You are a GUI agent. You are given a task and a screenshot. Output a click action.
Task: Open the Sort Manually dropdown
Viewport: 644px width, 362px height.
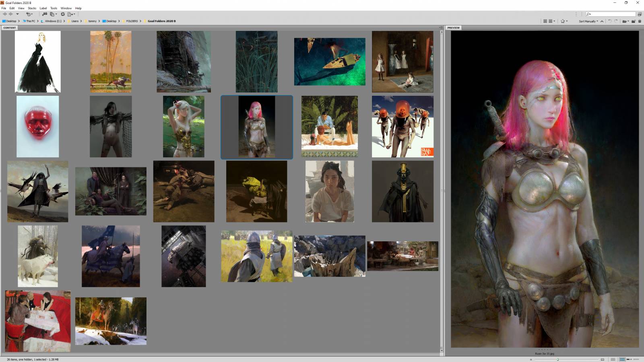[588, 21]
